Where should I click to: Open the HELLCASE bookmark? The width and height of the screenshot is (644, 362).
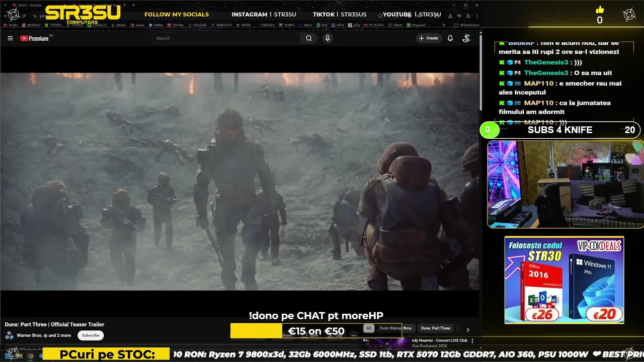pos(197,25)
